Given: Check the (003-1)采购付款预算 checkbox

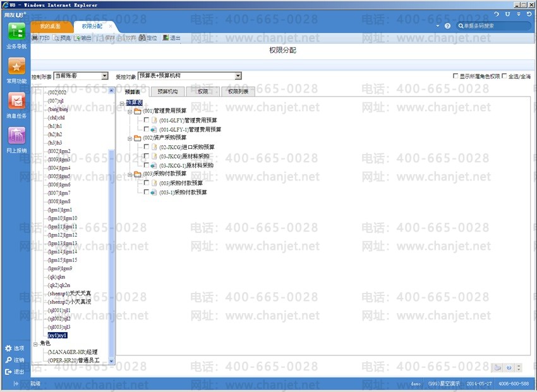Looking at the screenshot, I should 147,192.
